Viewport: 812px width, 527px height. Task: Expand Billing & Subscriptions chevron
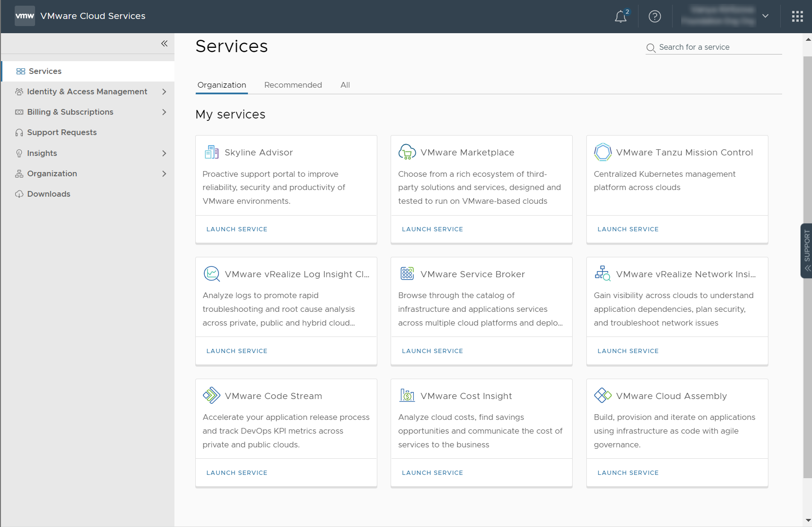(164, 112)
